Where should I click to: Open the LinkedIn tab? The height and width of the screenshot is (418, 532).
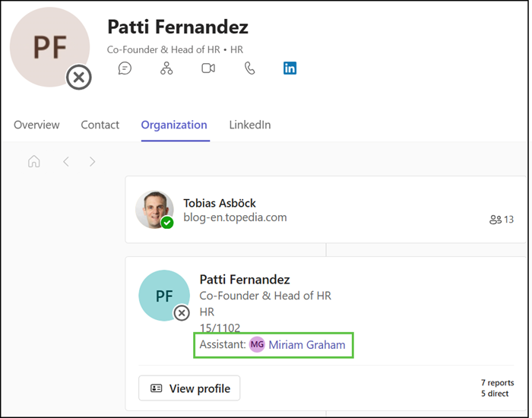click(250, 125)
